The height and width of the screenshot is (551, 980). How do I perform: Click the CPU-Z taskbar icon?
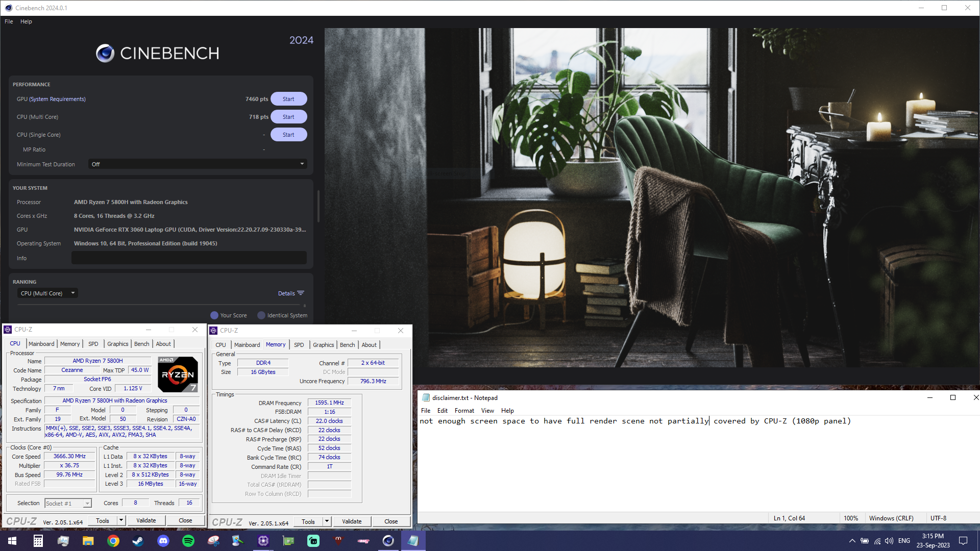[x=263, y=541]
